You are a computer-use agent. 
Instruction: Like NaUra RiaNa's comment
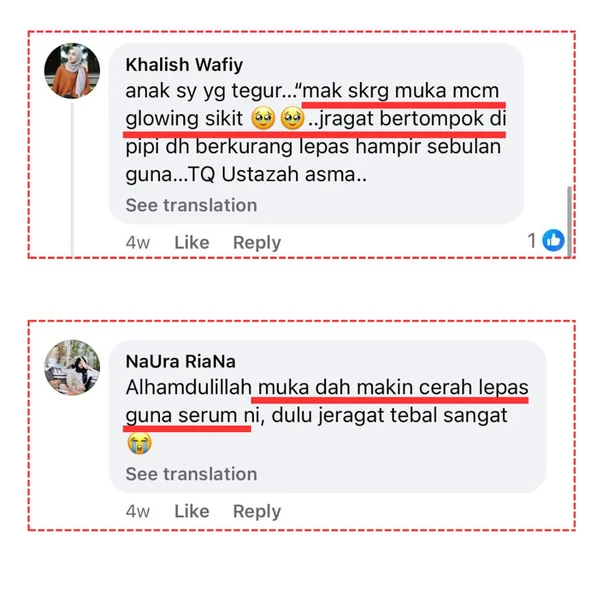click(x=192, y=511)
